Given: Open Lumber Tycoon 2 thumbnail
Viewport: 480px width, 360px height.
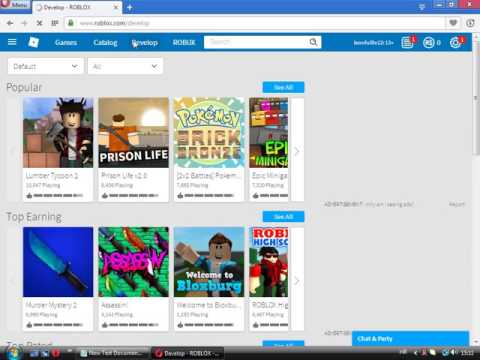Looking at the screenshot, I should pyautogui.click(x=58, y=132).
